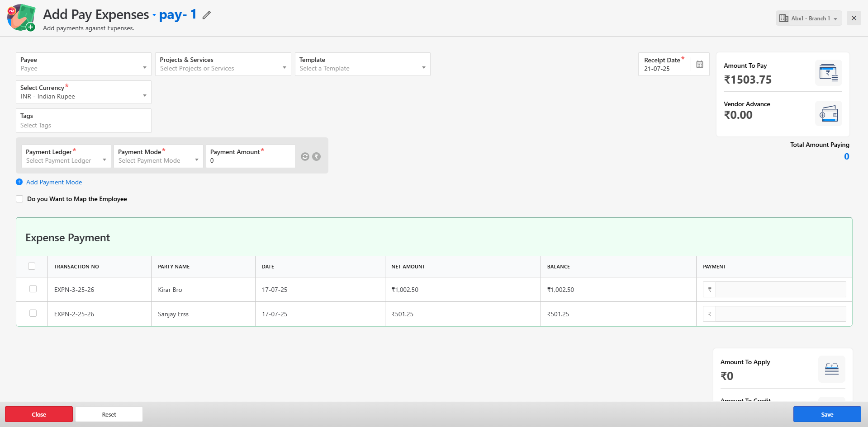Click the refresh icon next to Payment Amount

click(x=305, y=156)
